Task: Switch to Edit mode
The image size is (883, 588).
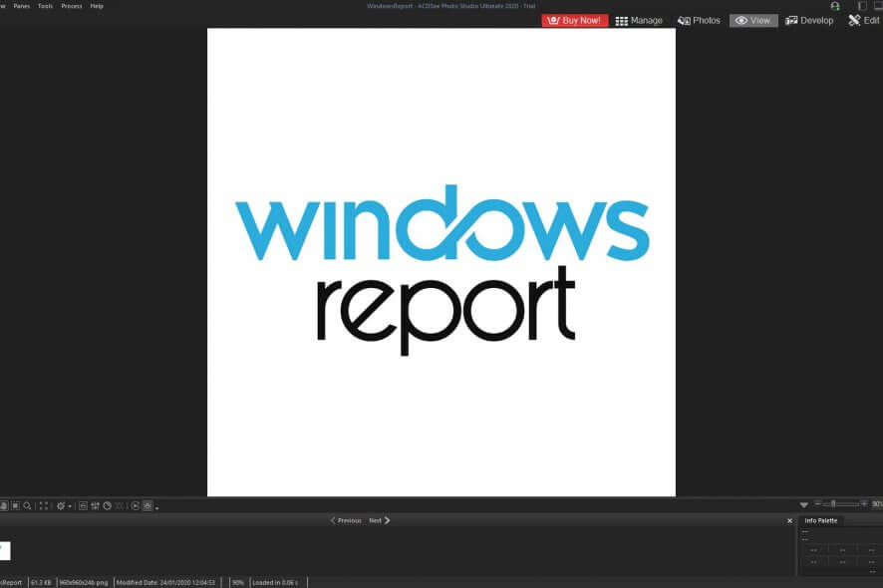Action: [x=864, y=20]
